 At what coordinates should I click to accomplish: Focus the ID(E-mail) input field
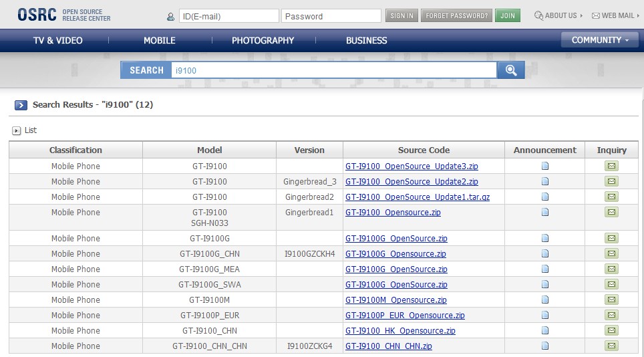click(228, 16)
